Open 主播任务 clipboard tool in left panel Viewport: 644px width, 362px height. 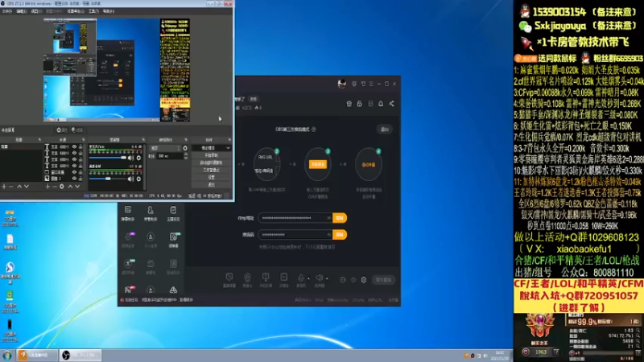pos(173,213)
